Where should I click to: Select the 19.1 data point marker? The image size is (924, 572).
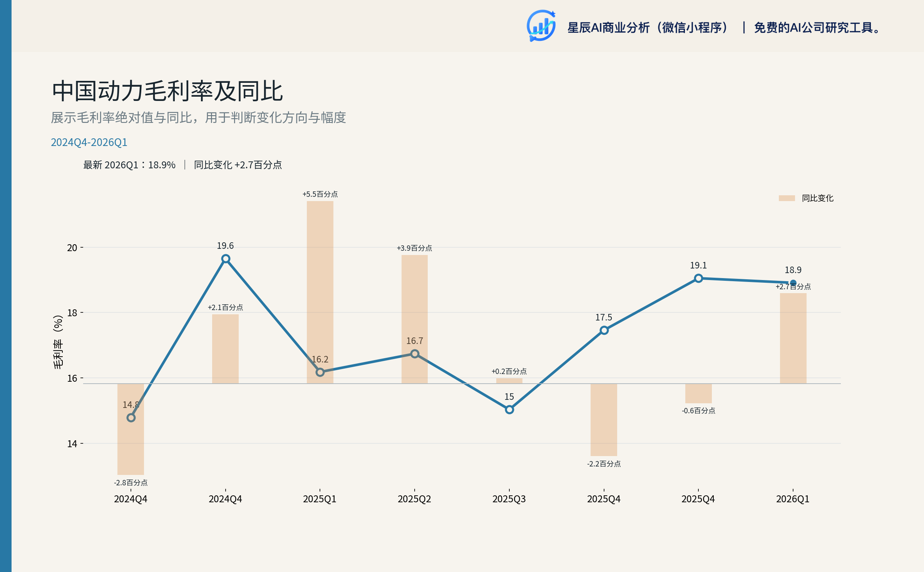(x=698, y=278)
